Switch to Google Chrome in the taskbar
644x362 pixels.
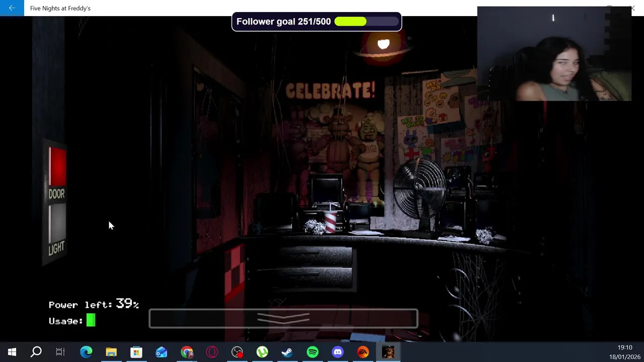(x=187, y=352)
